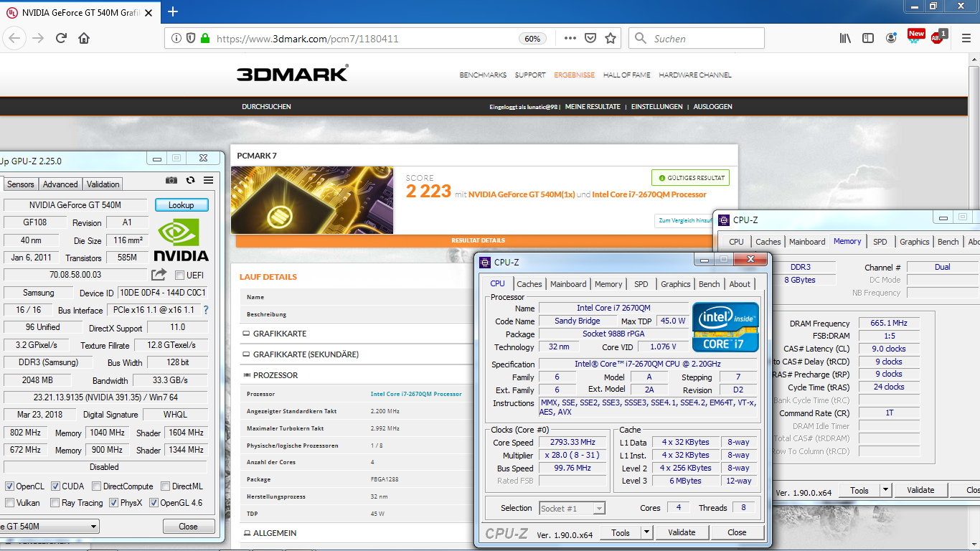Open BENCHMARKS menu on 3DMark site

click(x=483, y=75)
